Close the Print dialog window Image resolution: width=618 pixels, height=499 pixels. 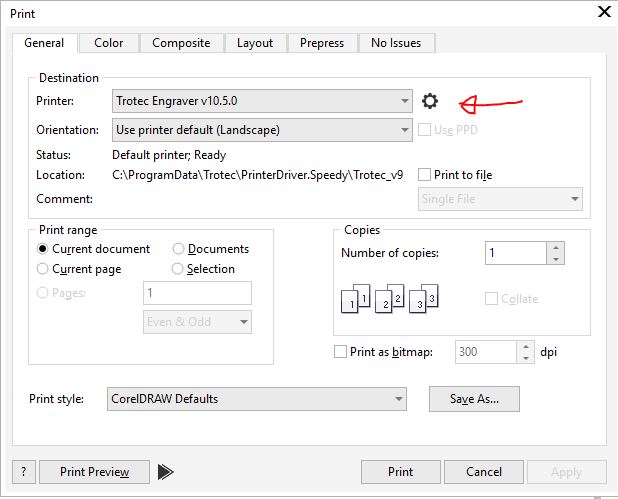(603, 12)
